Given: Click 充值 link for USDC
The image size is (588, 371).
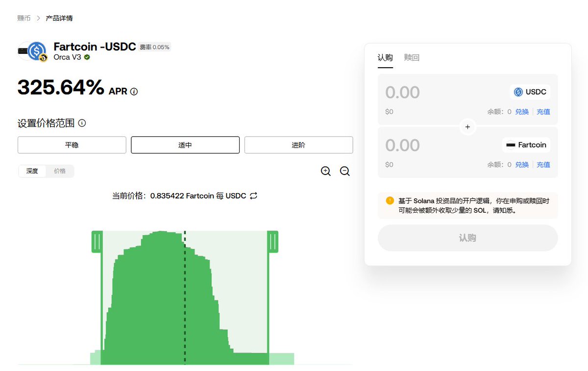Looking at the screenshot, I should (543, 112).
